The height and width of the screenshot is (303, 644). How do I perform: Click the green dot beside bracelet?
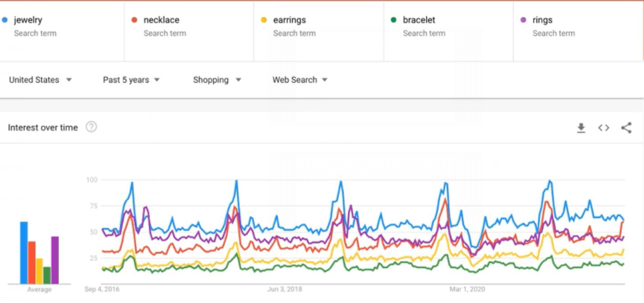(394, 20)
